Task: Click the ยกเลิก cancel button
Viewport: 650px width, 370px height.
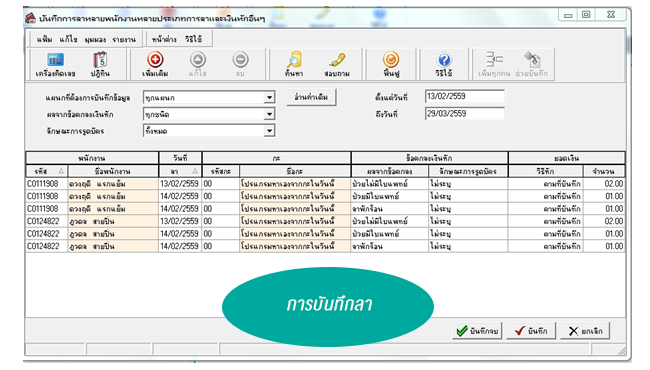Action: 585,331
